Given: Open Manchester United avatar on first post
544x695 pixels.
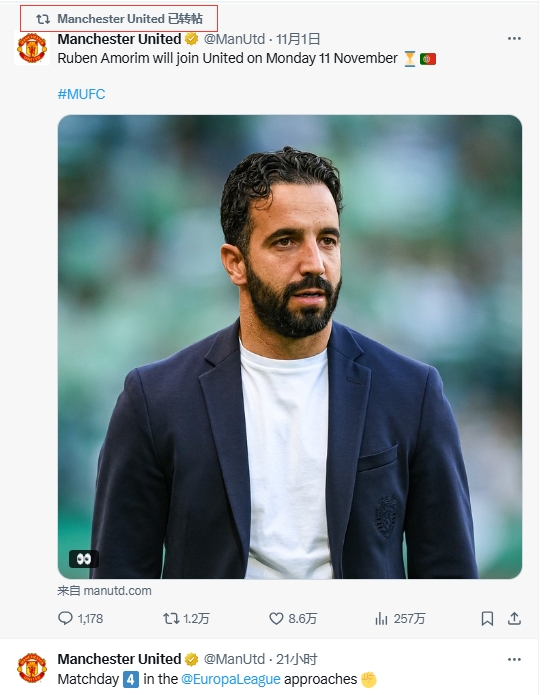Looking at the screenshot, I should (x=32, y=48).
